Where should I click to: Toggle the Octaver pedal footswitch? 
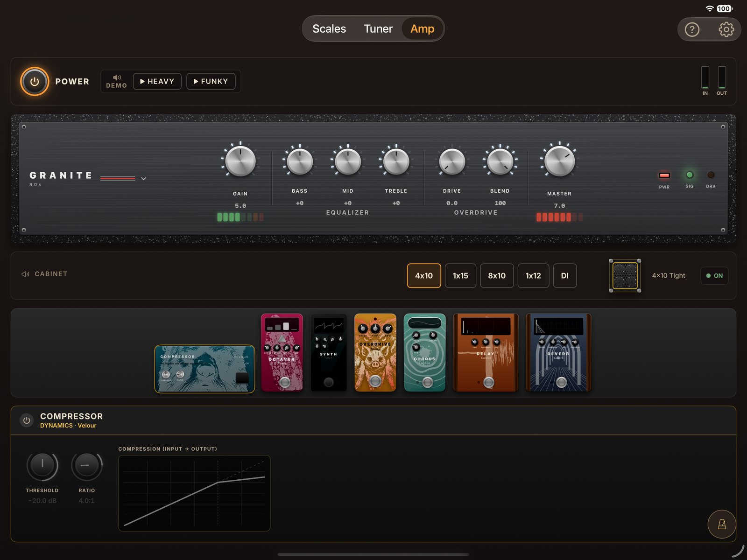coord(285,383)
